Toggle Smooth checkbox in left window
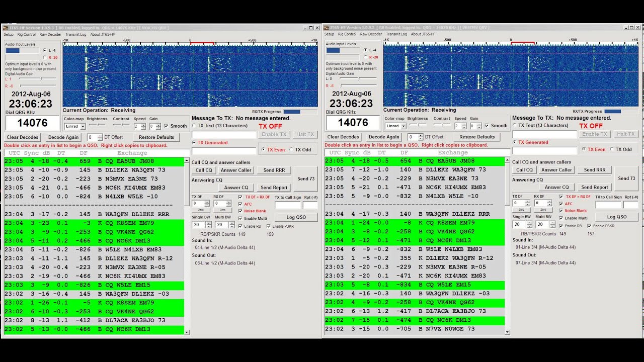Viewport: 644px width, 362px height. (166, 126)
